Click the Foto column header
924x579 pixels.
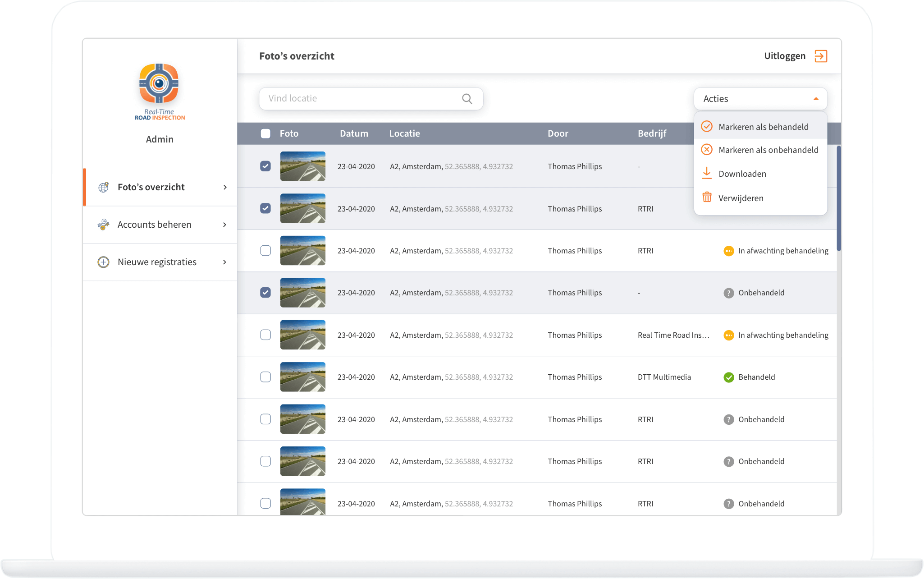point(289,133)
